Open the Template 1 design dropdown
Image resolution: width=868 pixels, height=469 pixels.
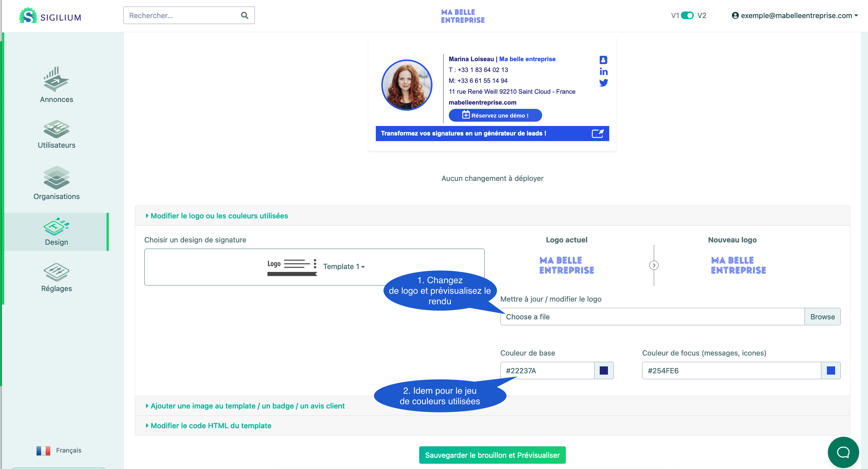[344, 266]
